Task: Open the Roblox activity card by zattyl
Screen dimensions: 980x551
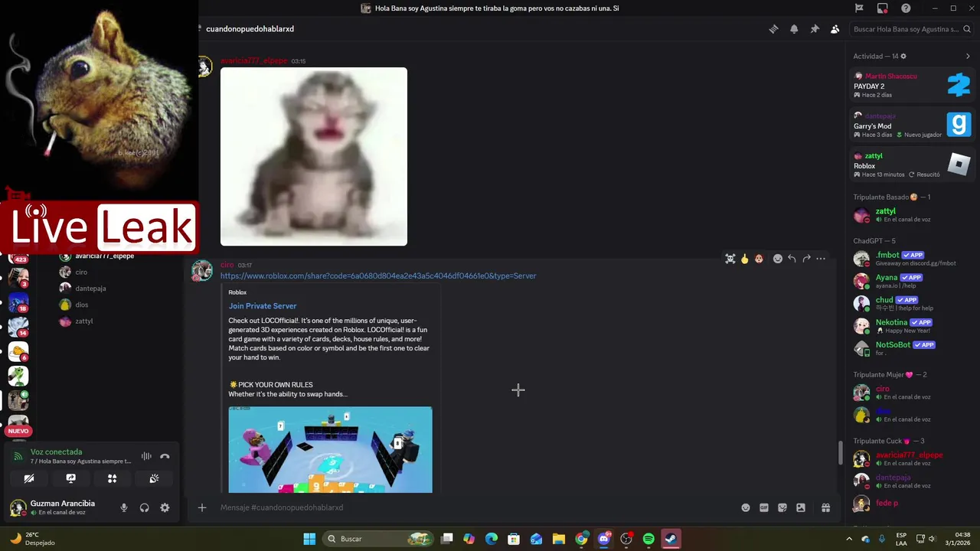Action: (x=913, y=165)
